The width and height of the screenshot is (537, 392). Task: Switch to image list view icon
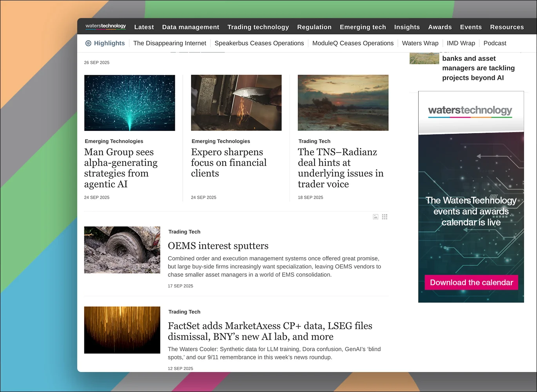coord(376,217)
